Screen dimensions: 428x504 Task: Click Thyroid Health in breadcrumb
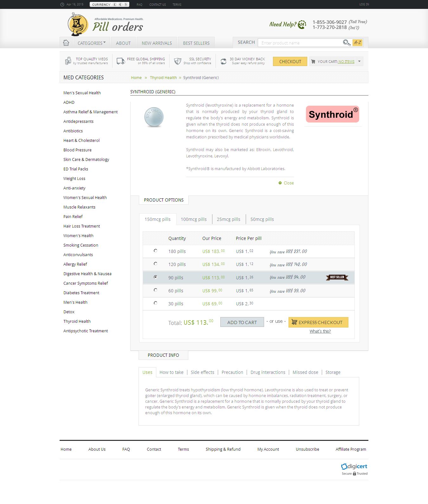[163, 77]
